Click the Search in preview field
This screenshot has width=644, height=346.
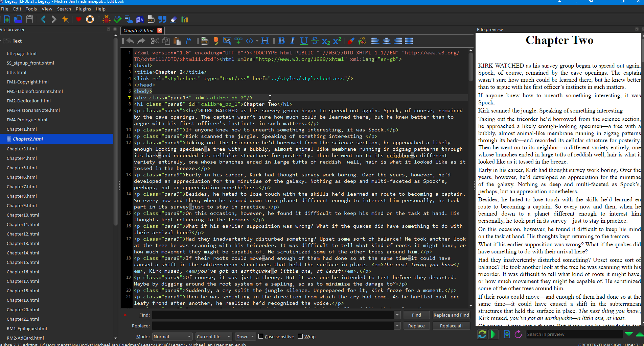574,334
